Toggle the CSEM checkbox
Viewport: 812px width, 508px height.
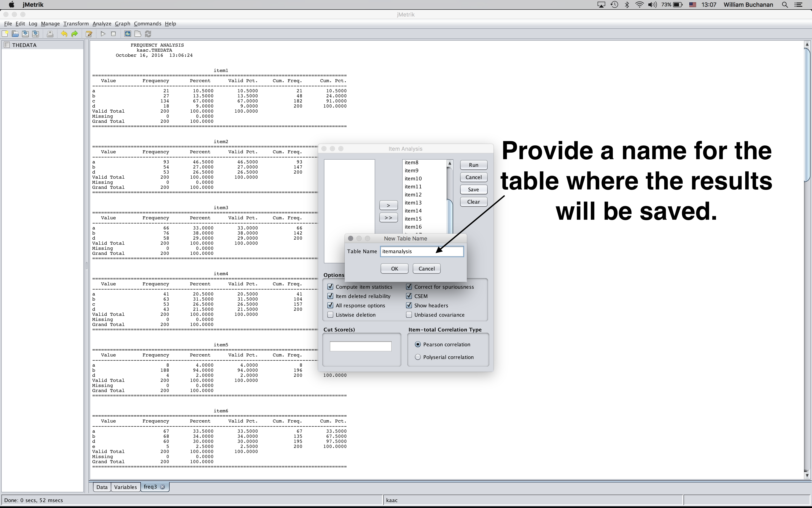pyautogui.click(x=409, y=296)
